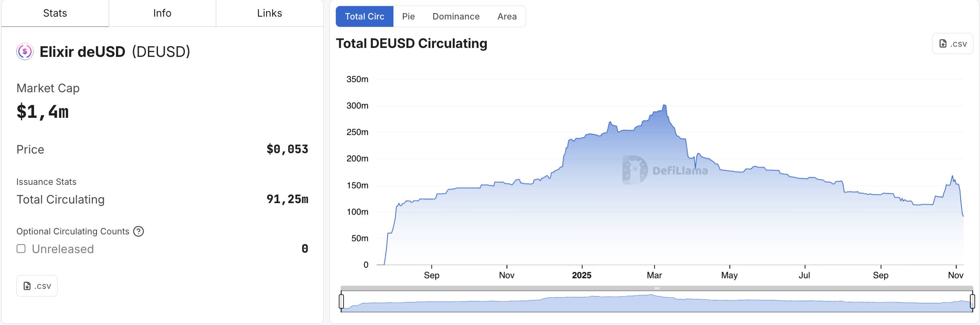Open the Links tab
Screen dimensions: 980x325
pyautogui.click(x=269, y=13)
